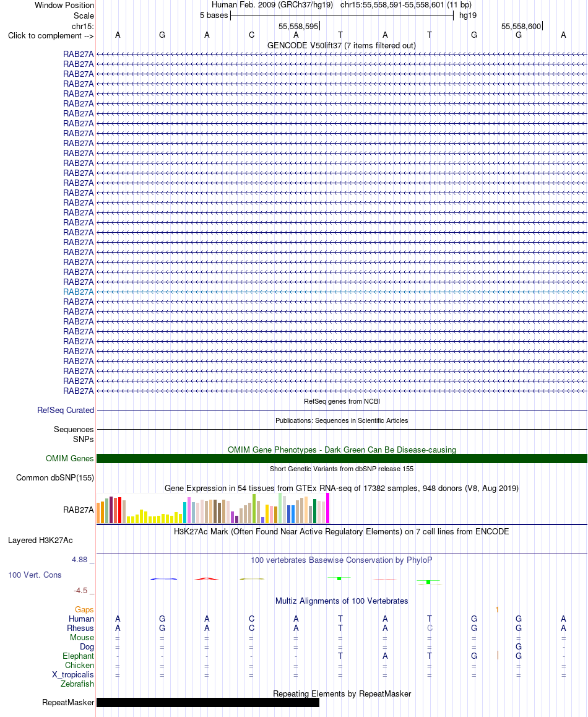Click the '5 bases' scale bar label
The height and width of the screenshot is (717, 588).
click(x=214, y=15)
